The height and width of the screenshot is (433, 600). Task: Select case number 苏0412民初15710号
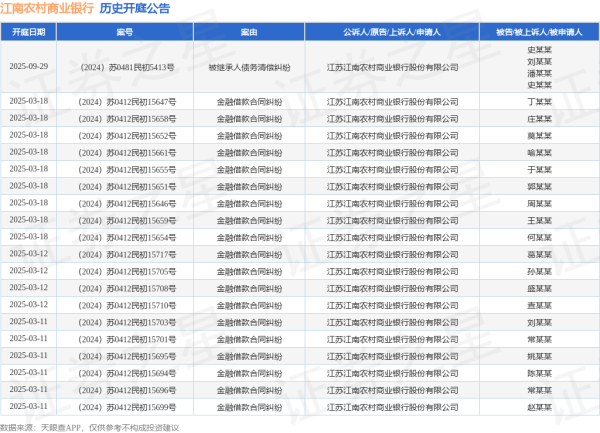pos(127,306)
